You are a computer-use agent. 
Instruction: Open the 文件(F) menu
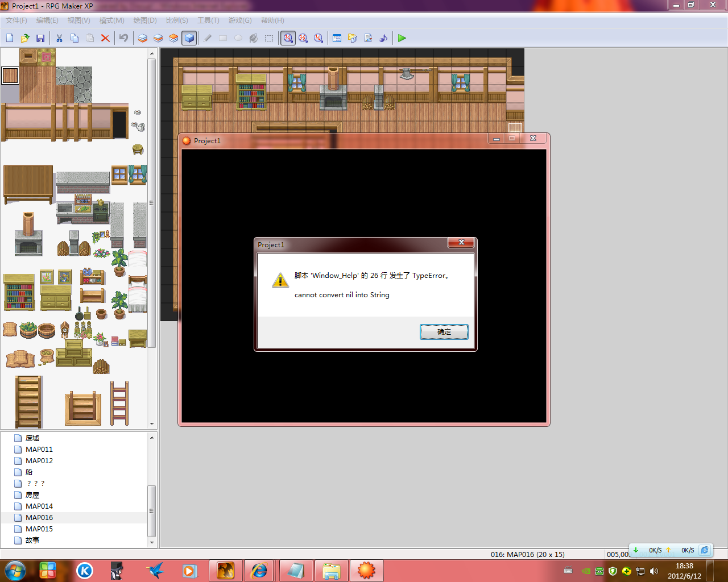[x=16, y=20]
